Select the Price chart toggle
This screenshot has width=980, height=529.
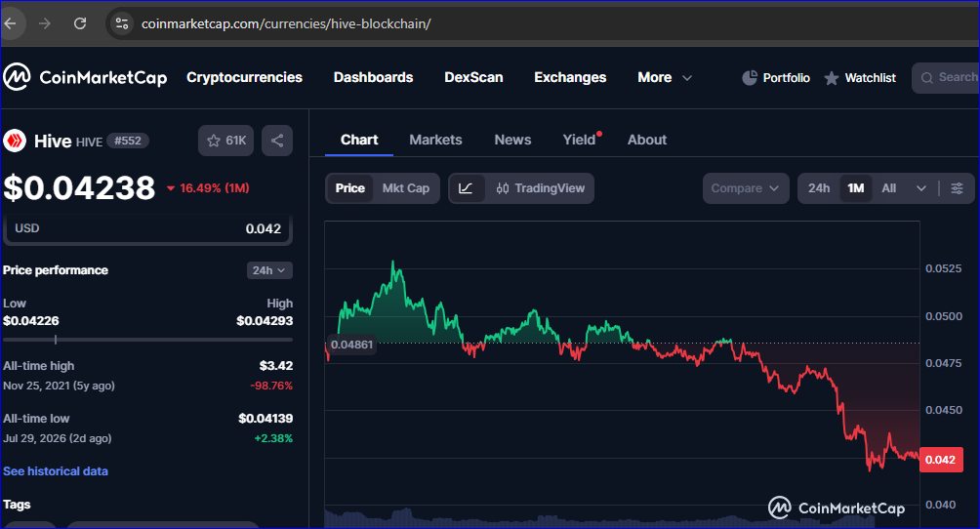pyautogui.click(x=350, y=188)
